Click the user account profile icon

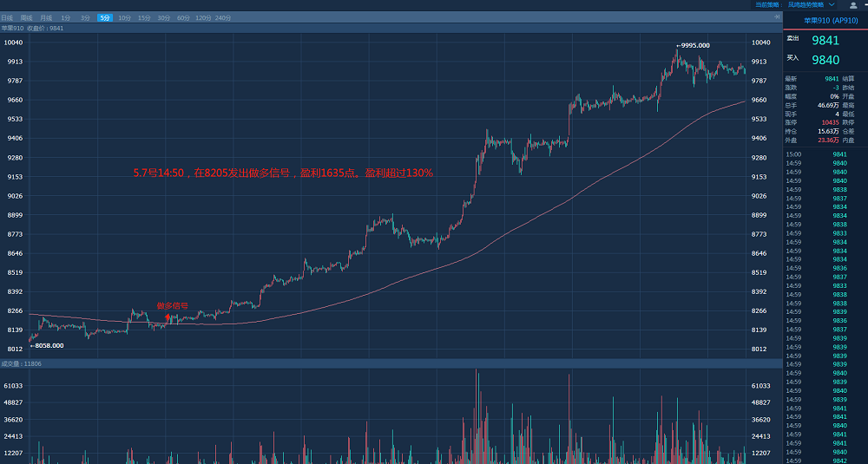click(x=853, y=5)
